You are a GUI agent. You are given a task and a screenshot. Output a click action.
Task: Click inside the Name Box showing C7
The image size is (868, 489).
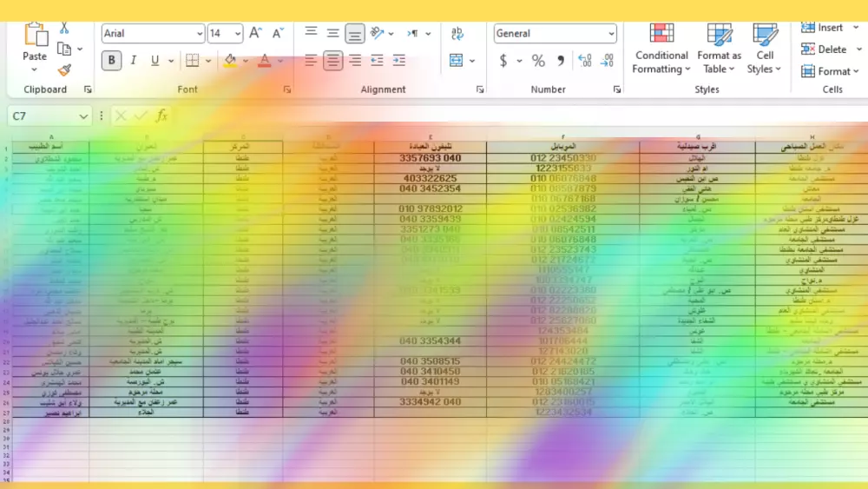(43, 116)
